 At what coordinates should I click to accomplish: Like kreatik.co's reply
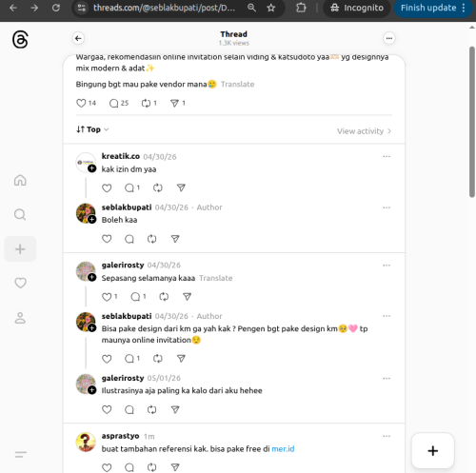tap(107, 187)
